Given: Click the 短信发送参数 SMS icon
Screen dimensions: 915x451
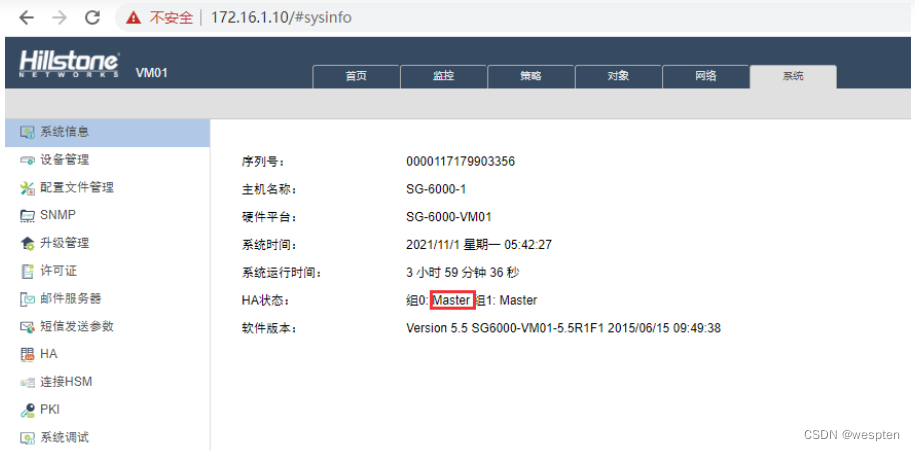Looking at the screenshot, I should pos(27,327).
